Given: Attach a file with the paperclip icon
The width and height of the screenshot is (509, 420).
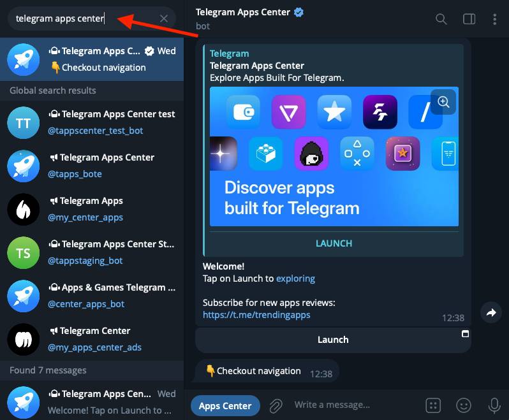Looking at the screenshot, I should (276, 405).
